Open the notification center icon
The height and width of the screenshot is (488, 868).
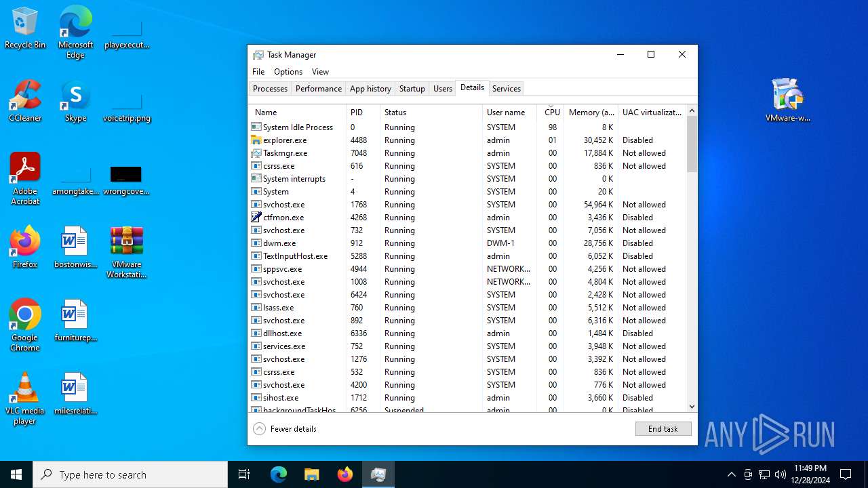coord(846,474)
